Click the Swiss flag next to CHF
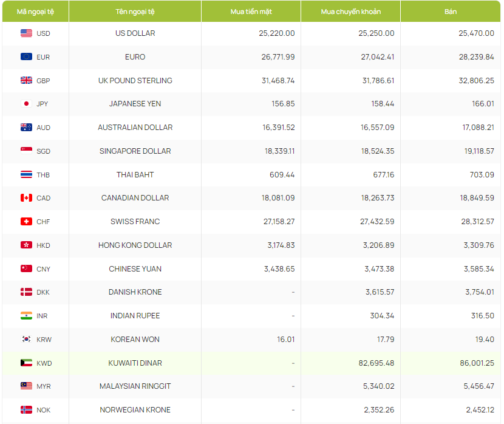Screen dimensions: 504x424 pos(26,222)
